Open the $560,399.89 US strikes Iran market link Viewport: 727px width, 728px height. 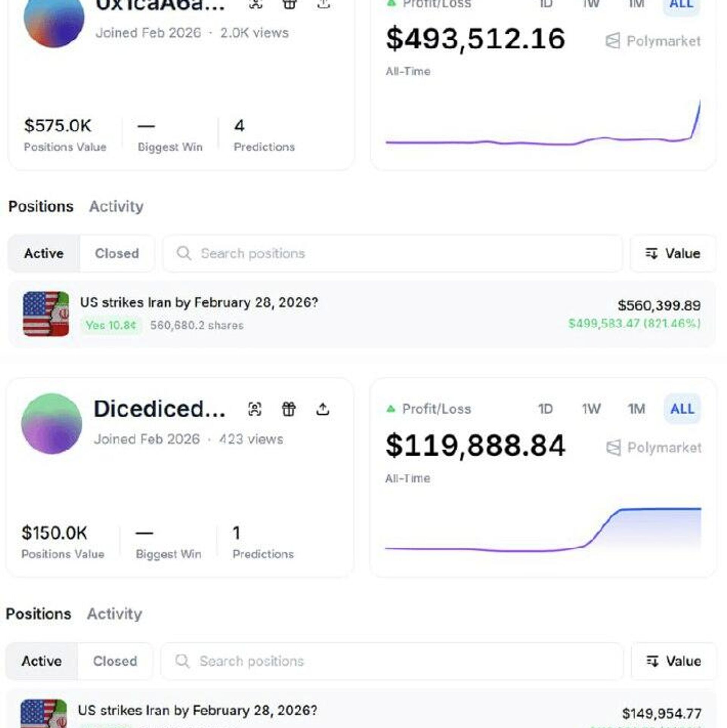(199, 303)
